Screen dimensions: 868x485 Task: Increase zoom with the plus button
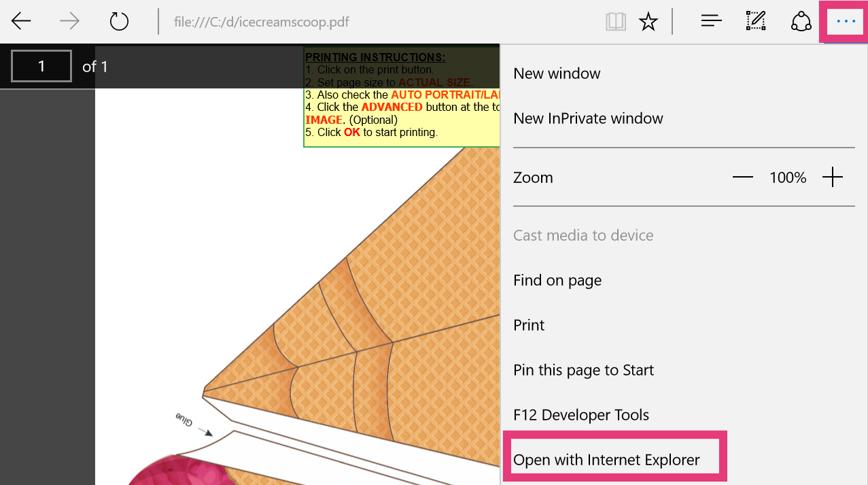[x=833, y=178]
